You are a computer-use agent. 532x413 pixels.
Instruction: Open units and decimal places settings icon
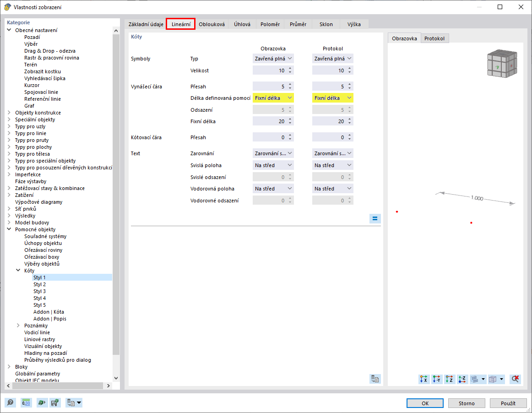[x=26, y=403]
